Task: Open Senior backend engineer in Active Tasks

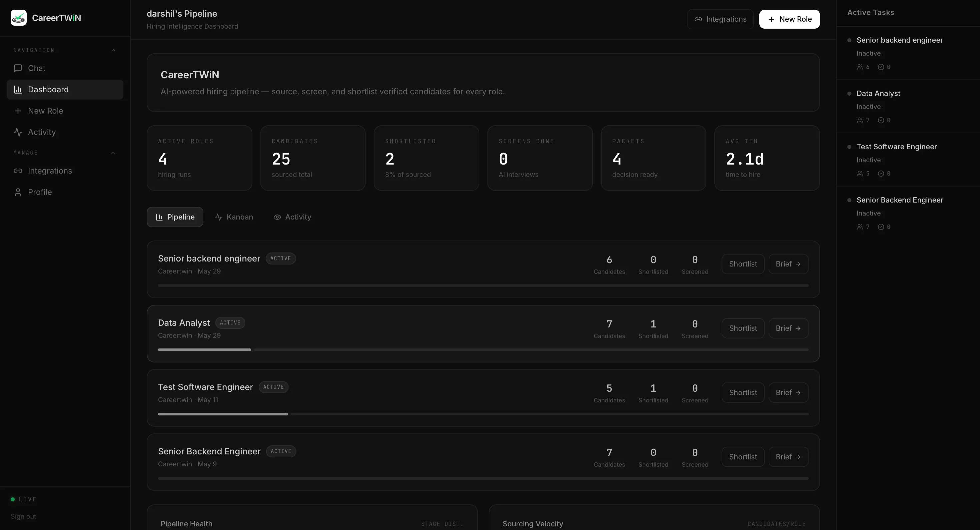Action: (908, 53)
